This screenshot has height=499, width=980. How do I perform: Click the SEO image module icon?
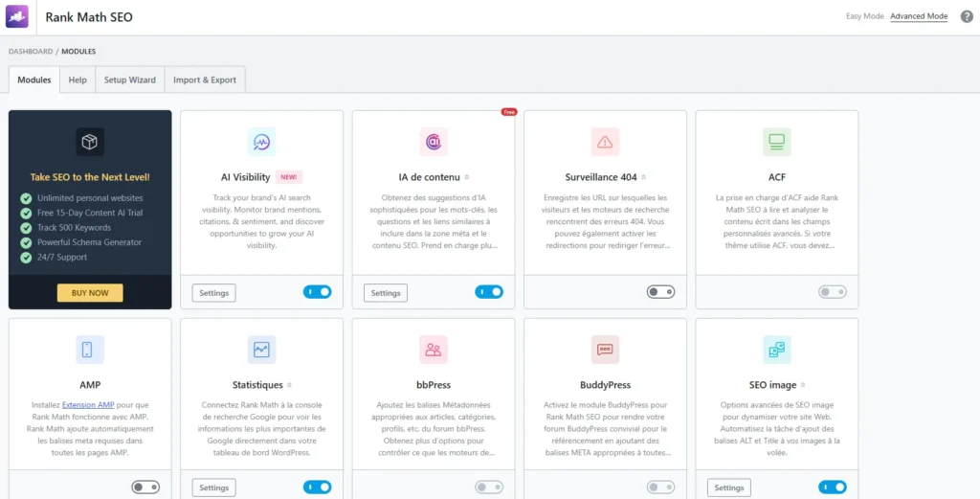[x=777, y=350]
